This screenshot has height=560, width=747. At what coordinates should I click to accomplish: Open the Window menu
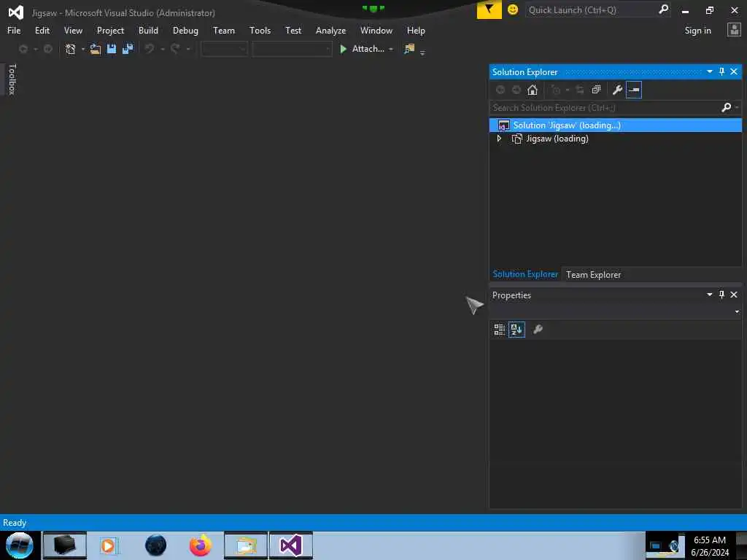[376, 31]
